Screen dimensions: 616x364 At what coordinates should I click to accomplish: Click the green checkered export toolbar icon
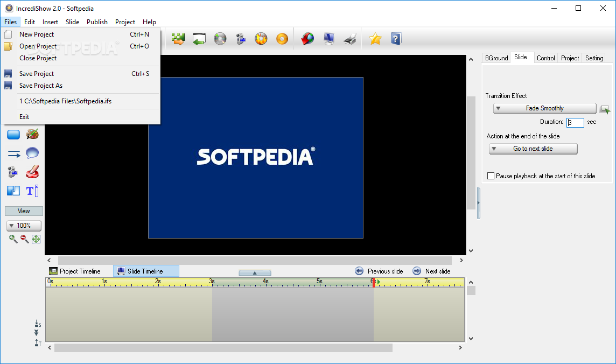(178, 39)
